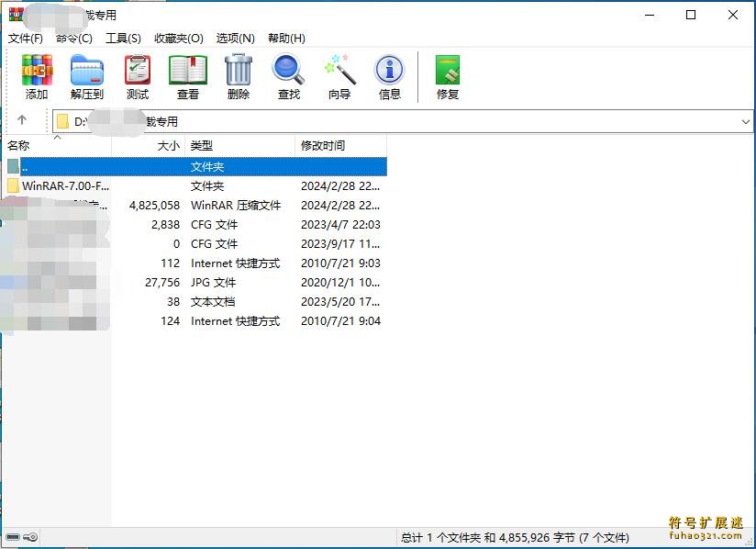Click the WinRAR title bar app icon
The height and width of the screenshot is (549, 756).
[x=16, y=15]
